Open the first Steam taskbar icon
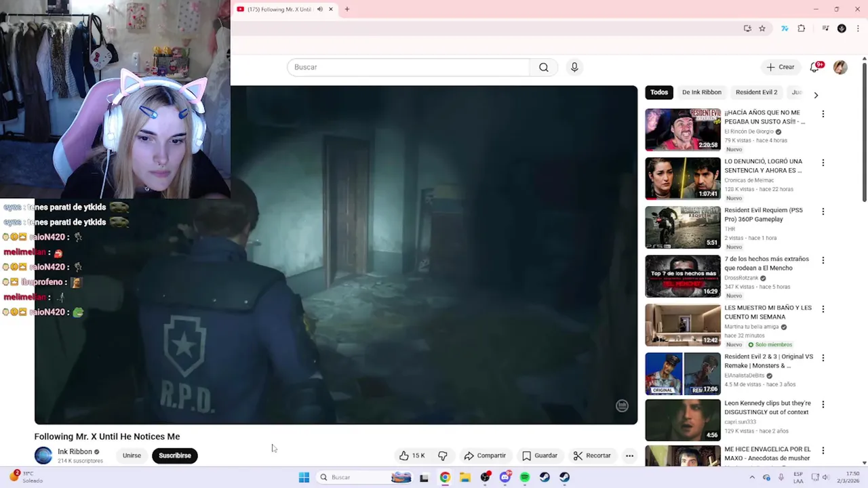This screenshot has height=488, width=868. tap(545, 477)
